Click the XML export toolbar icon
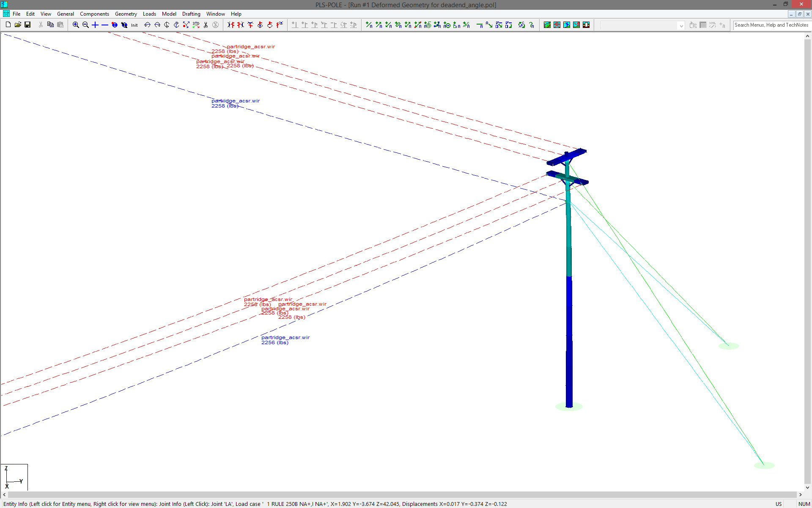This screenshot has height=508, width=812. click(713, 25)
